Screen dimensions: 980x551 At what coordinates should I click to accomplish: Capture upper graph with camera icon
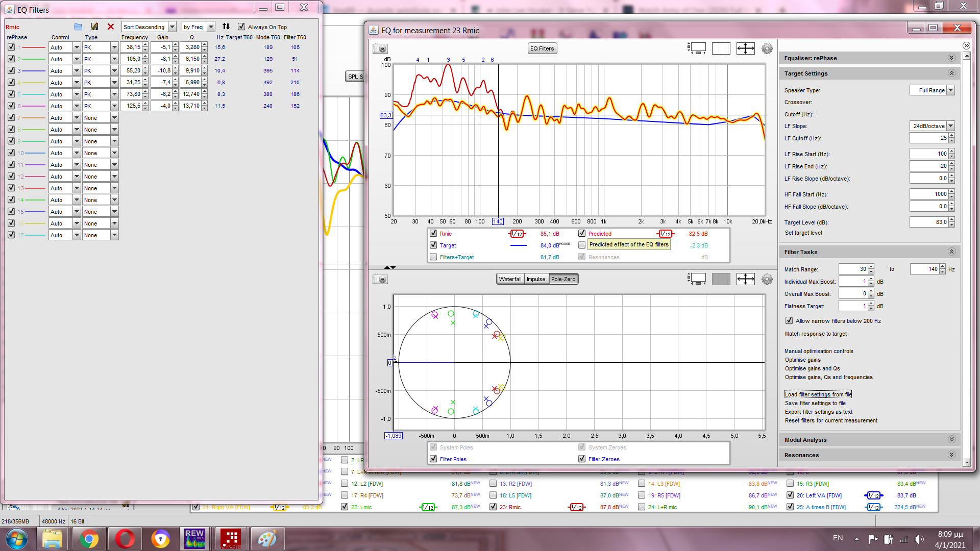(380, 48)
